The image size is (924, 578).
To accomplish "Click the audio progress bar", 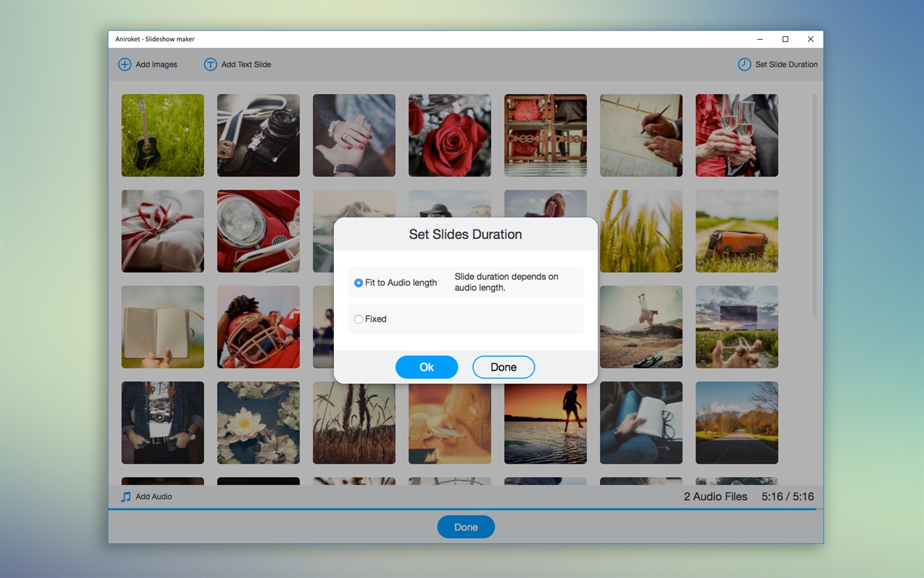I will [x=462, y=509].
